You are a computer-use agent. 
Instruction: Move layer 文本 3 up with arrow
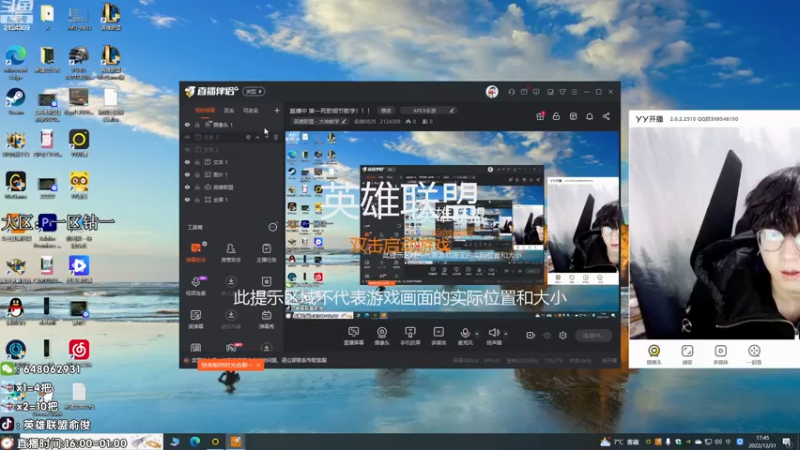[258, 137]
